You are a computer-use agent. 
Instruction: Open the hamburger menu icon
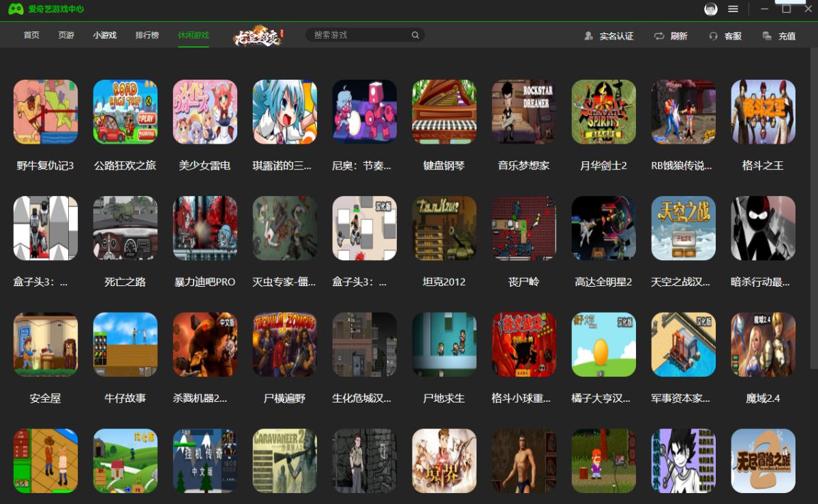click(x=733, y=9)
